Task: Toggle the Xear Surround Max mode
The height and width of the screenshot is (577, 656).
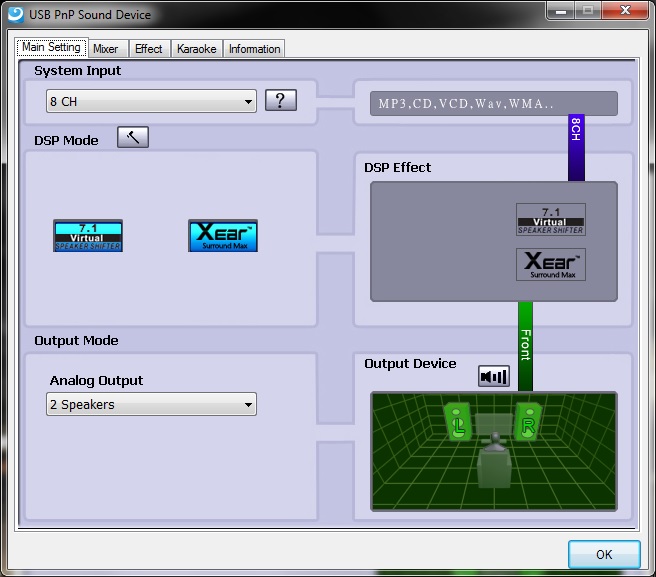Action: (223, 236)
